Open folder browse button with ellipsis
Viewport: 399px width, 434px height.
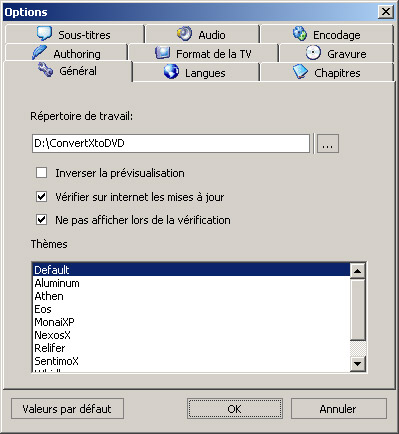pos(328,144)
